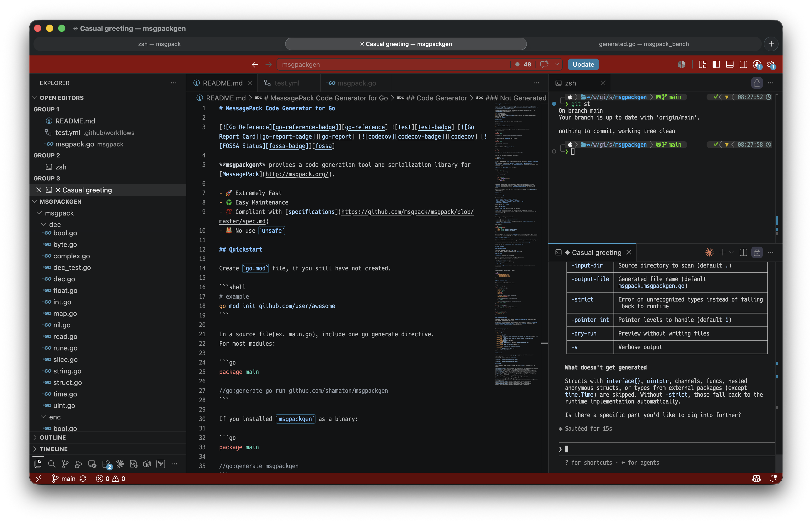
Task: Open the Search view magnifier icon
Action: click(52, 464)
